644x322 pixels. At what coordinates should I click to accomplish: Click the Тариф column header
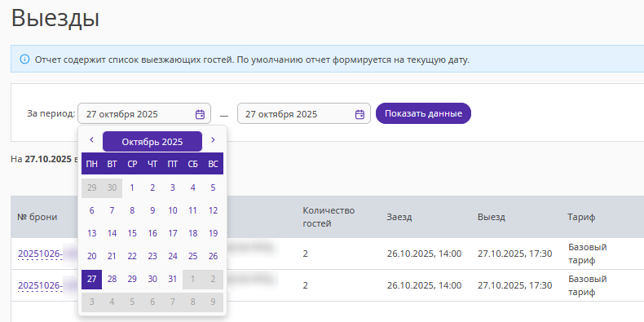(581, 218)
